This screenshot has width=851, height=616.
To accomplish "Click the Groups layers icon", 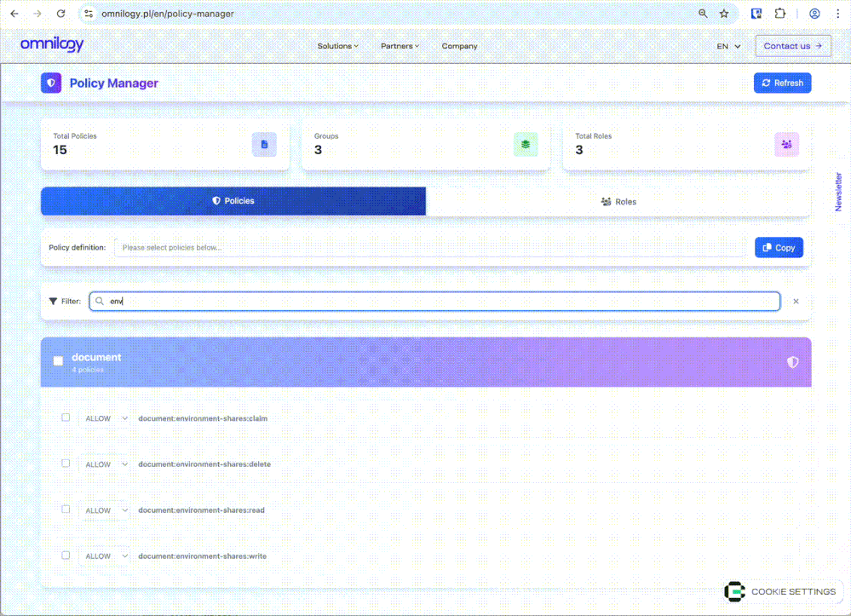I will point(526,145).
